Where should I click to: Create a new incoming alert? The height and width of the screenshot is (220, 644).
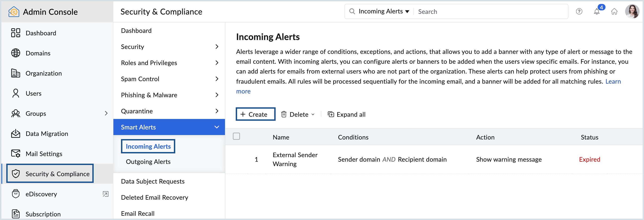[255, 114]
